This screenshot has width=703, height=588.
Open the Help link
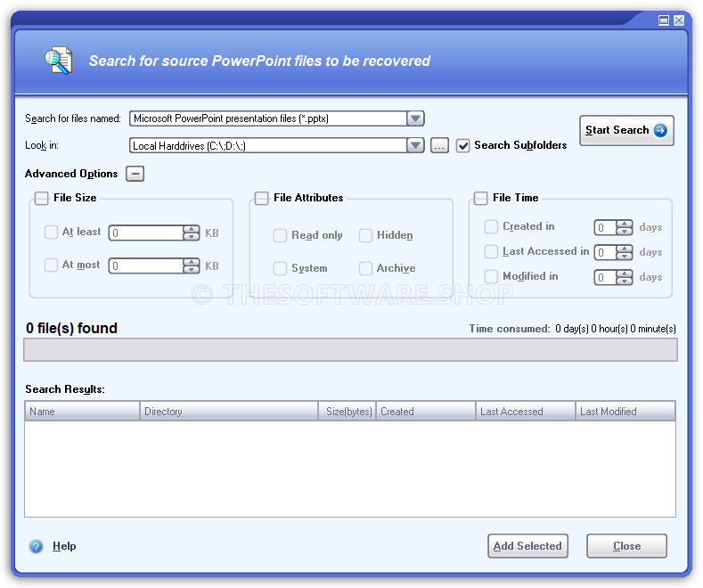64,546
